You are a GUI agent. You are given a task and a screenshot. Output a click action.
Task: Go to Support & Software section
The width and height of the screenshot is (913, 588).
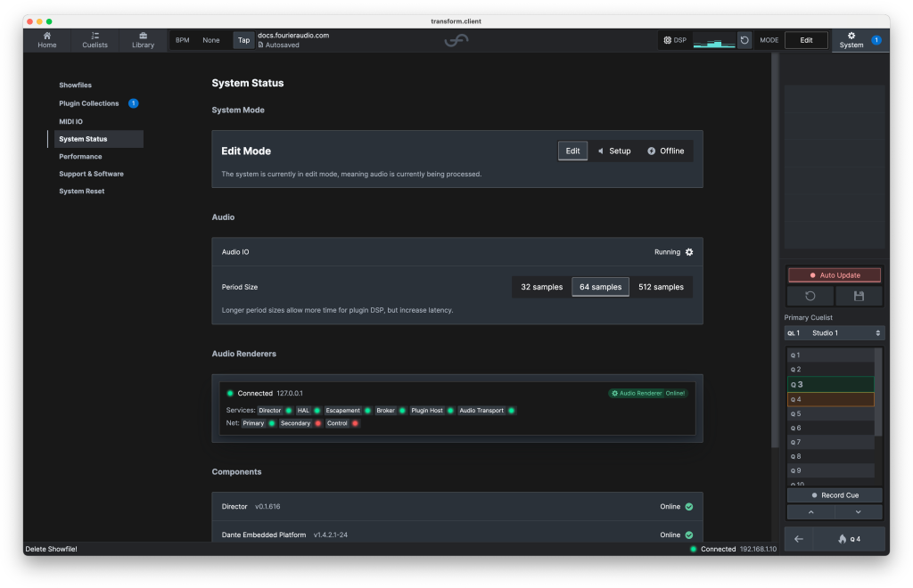tap(91, 174)
